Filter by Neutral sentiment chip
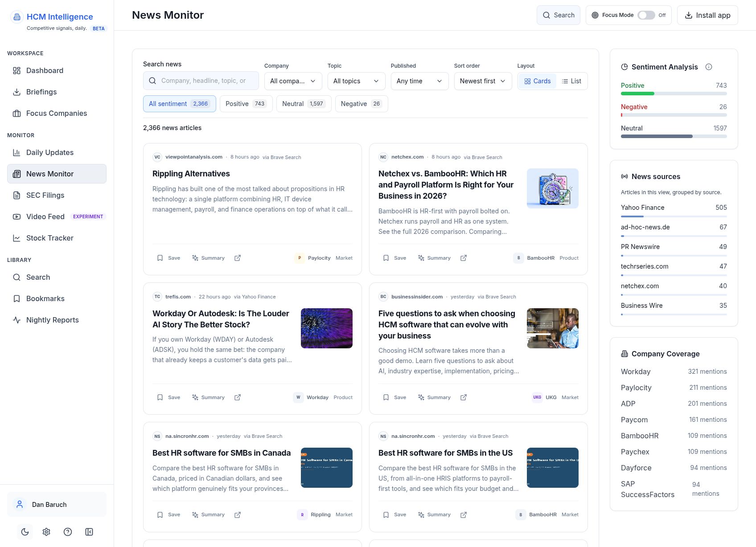The image size is (756, 547). pyautogui.click(x=304, y=104)
